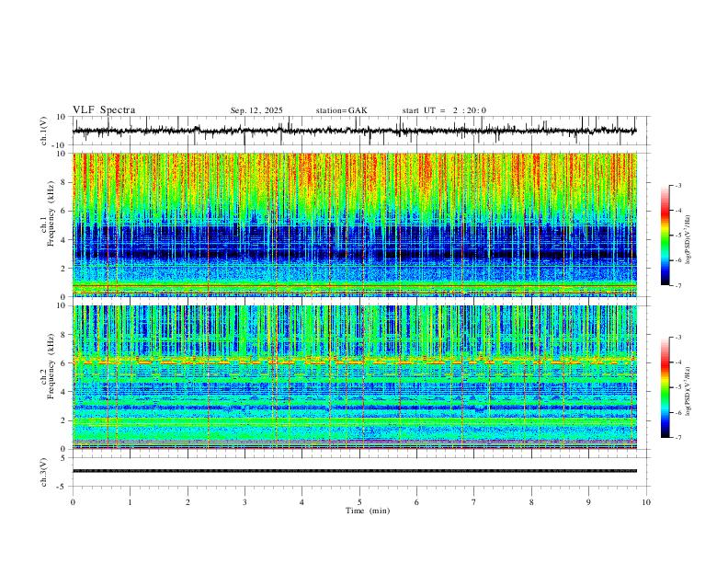Viewport: 728px width, 563px height.
Task: Click the "-5" label on ch.2 colorbar
Action: point(677,387)
